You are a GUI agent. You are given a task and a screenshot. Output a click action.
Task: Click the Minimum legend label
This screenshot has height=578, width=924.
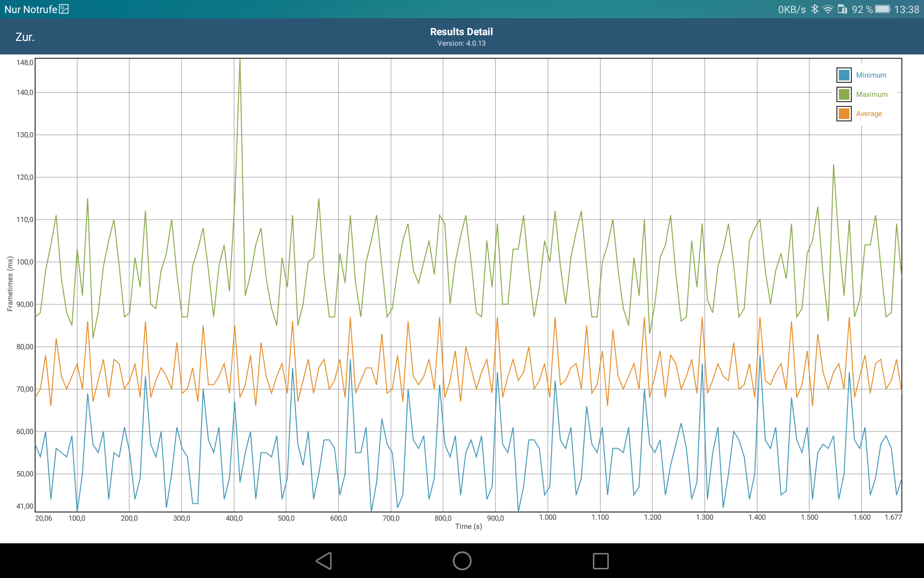tap(871, 75)
